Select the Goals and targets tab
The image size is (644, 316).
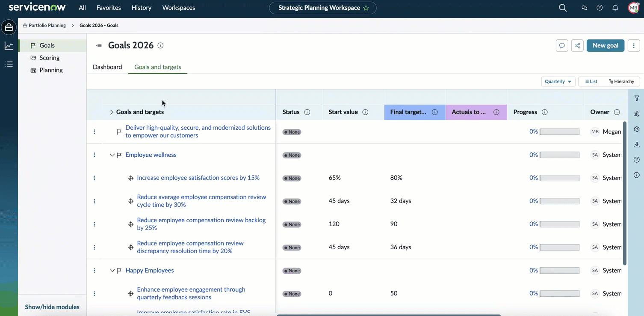[x=158, y=67]
